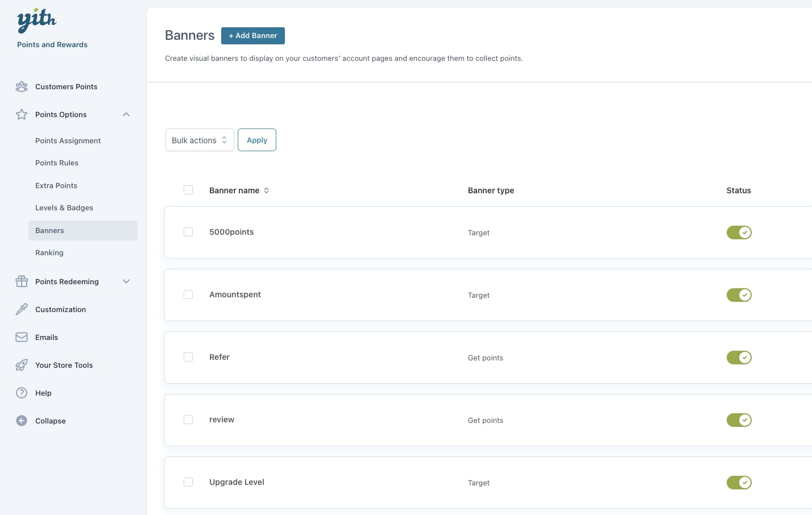Go to Points Assignment submenu
Image resolution: width=812 pixels, height=515 pixels.
point(68,140)
